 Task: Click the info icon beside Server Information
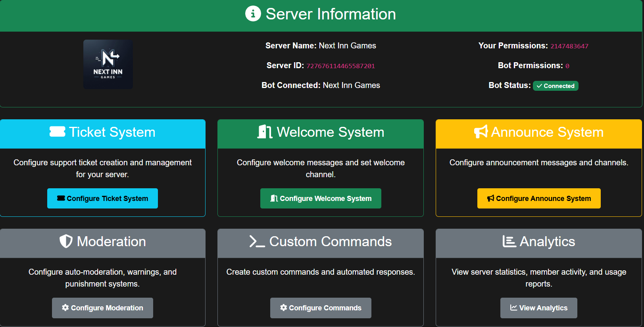(253, 14)
